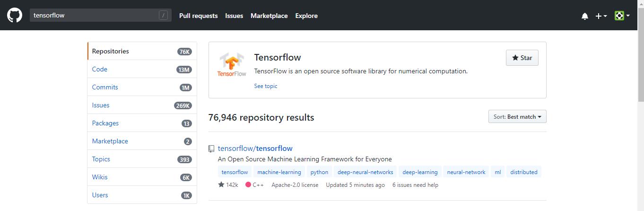Click the 393 topics count badge
Viewport: 644px width, 211px height.
(185, 159)
